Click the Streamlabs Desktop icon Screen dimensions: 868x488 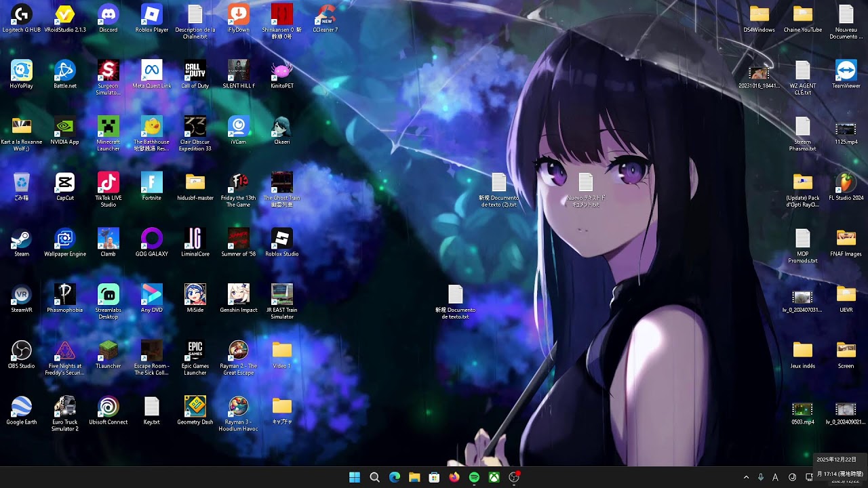[108, 302]
